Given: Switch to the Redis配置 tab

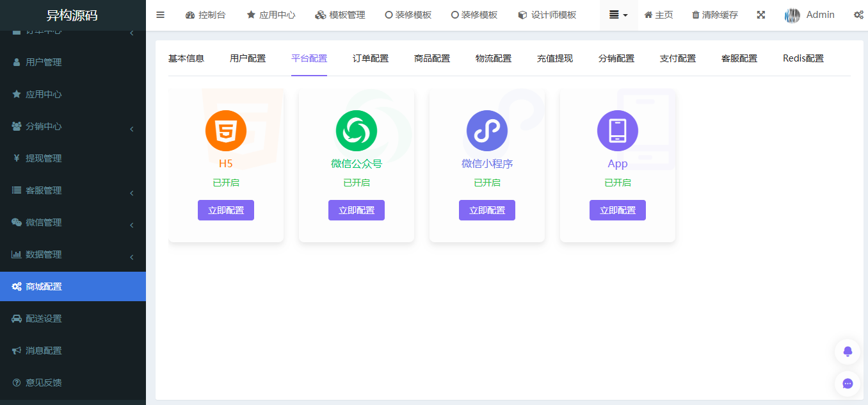Looking at the screenshot, I should (802, 58).
